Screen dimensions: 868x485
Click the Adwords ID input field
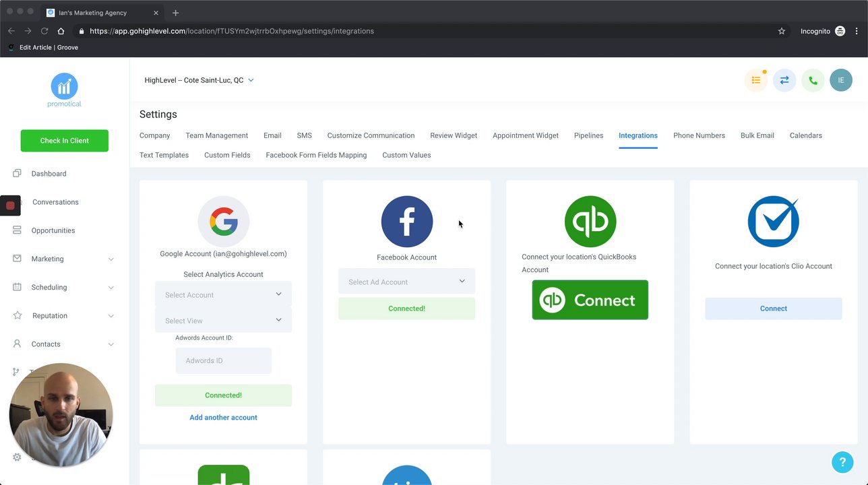coord(223,360)
